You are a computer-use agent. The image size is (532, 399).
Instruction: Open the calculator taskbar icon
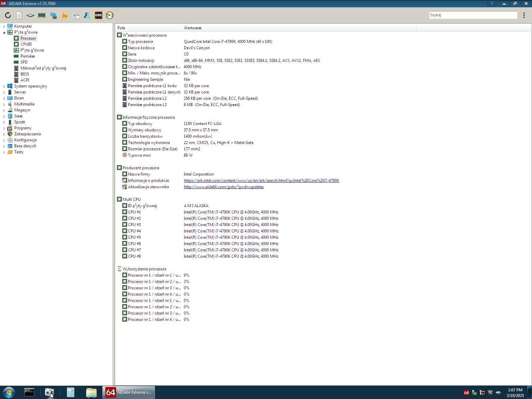coord(70,393)
